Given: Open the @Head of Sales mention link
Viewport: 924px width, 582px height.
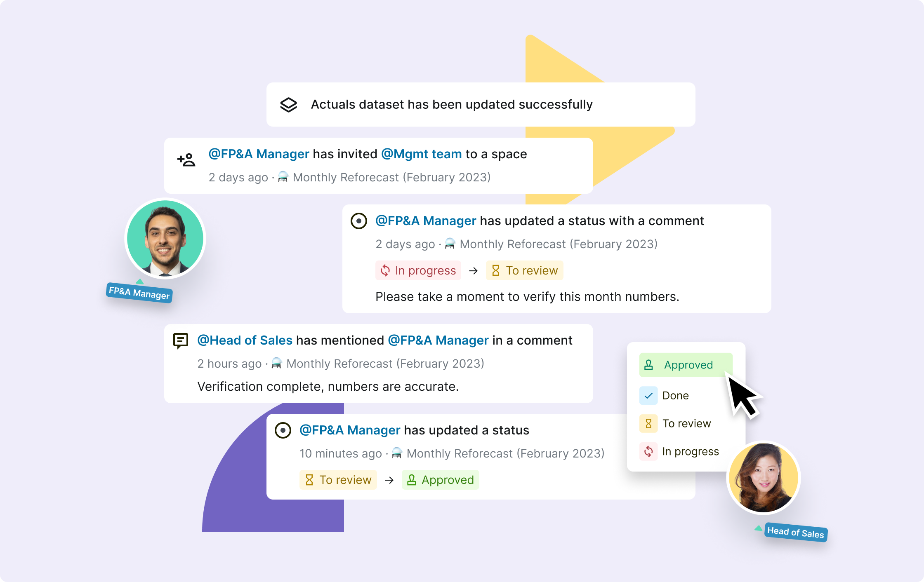Looking at the screenshot, I should coord(245,340).
